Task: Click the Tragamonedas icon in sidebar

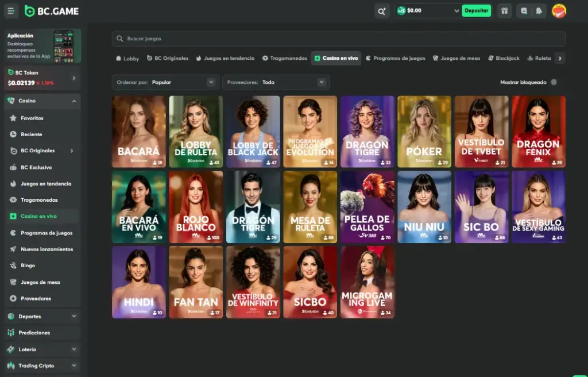Action: 13,200
